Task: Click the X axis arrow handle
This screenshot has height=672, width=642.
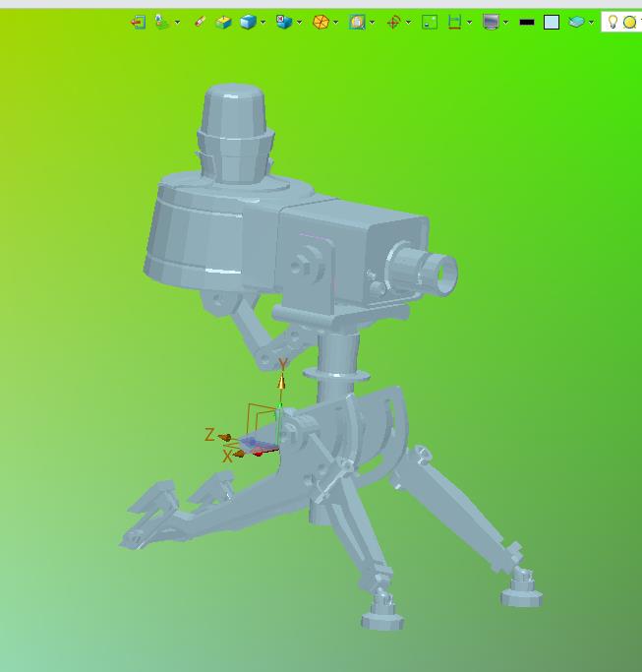Action: pyautogui.click(x=239, y=454)
